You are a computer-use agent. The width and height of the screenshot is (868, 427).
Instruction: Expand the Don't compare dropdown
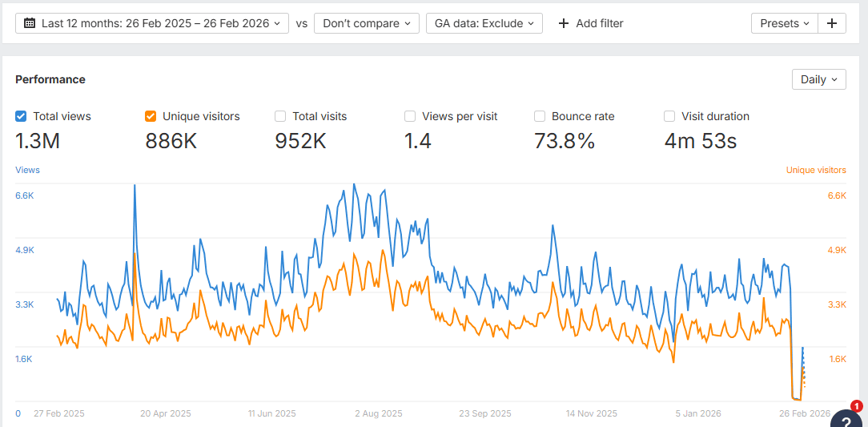[367, 23]
